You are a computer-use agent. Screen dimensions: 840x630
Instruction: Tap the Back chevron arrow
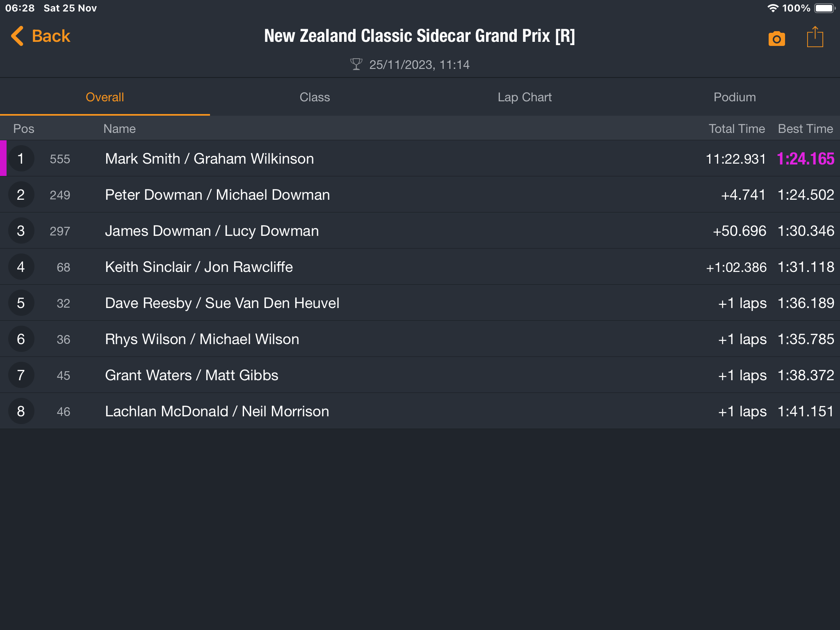click(x=17, y=36)
